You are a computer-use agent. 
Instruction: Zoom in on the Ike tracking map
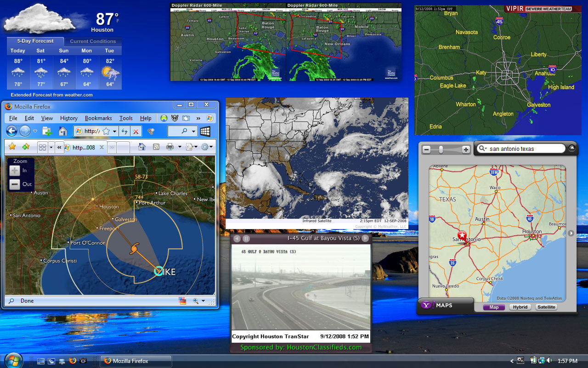(15, 171)
